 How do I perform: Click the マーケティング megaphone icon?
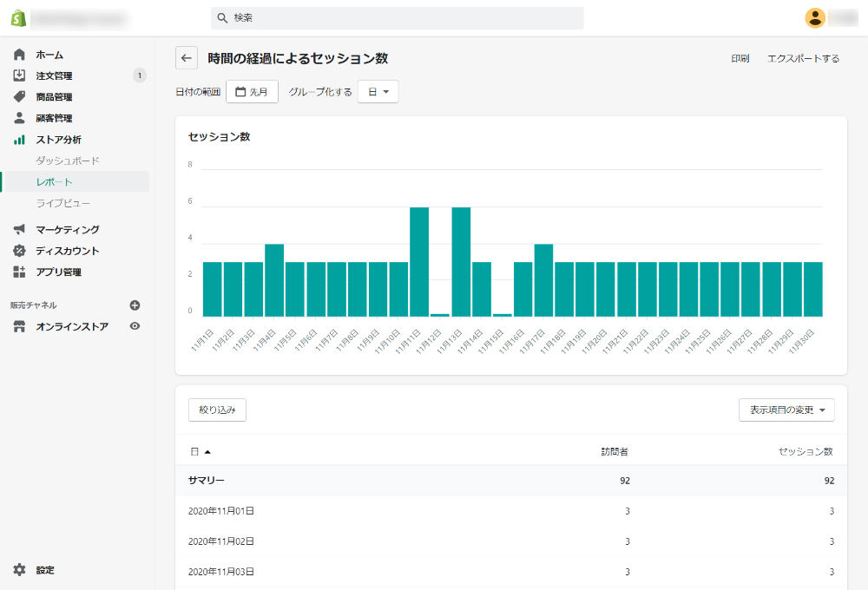[19, 229]
